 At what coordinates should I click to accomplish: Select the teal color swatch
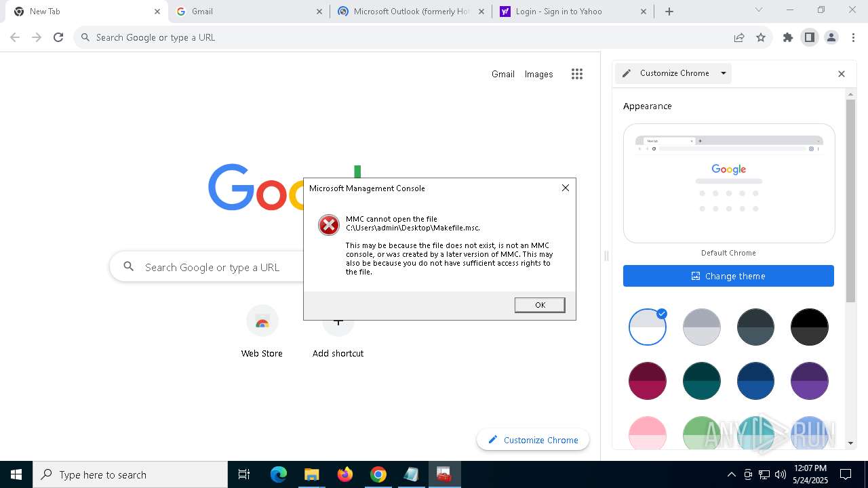pyautogui.click(x=701, y=381)
